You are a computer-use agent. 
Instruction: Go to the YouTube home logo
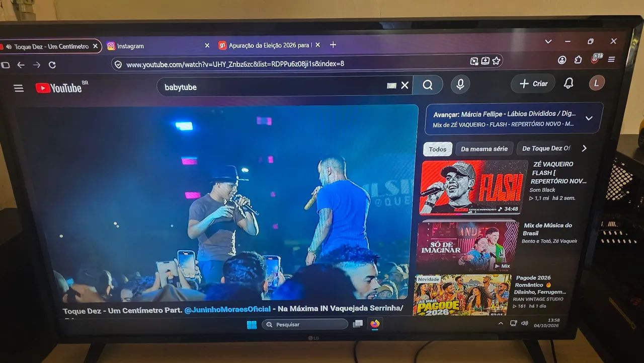pyautogui.click(x=58, y=88)
